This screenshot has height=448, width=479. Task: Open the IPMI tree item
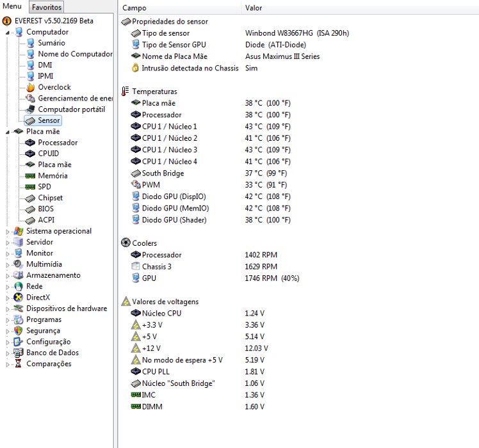coord(45,76)
